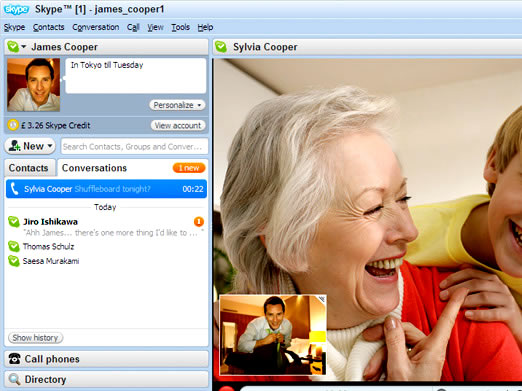This screenshot has width=522, height=391.
Task: Click James Cooper's online status icon
Action: 13,47
